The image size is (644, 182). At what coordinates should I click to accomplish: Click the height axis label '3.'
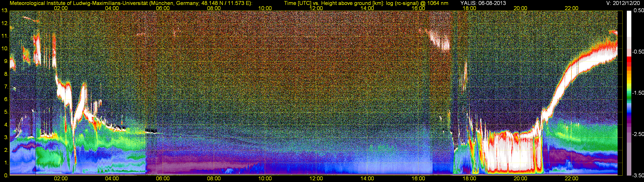click(x=6, y=138)
